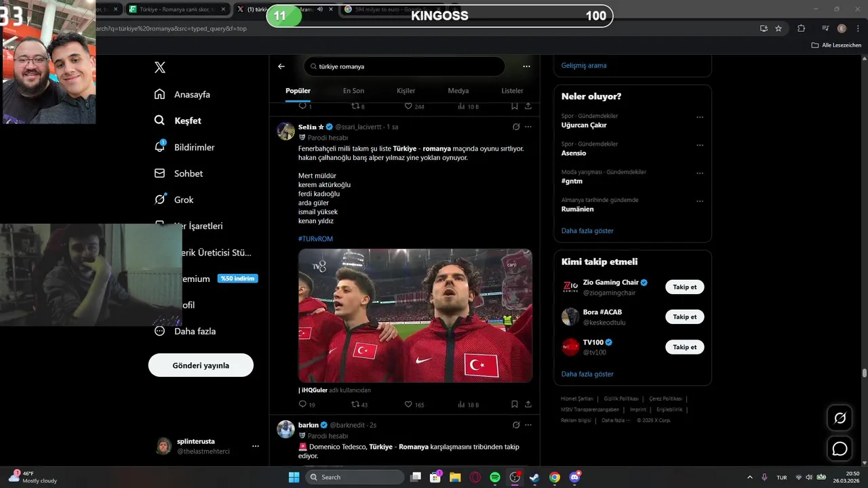The image size is (868, 488).
Task: Bookmark this page with the star icon
Action: [778, 28]
